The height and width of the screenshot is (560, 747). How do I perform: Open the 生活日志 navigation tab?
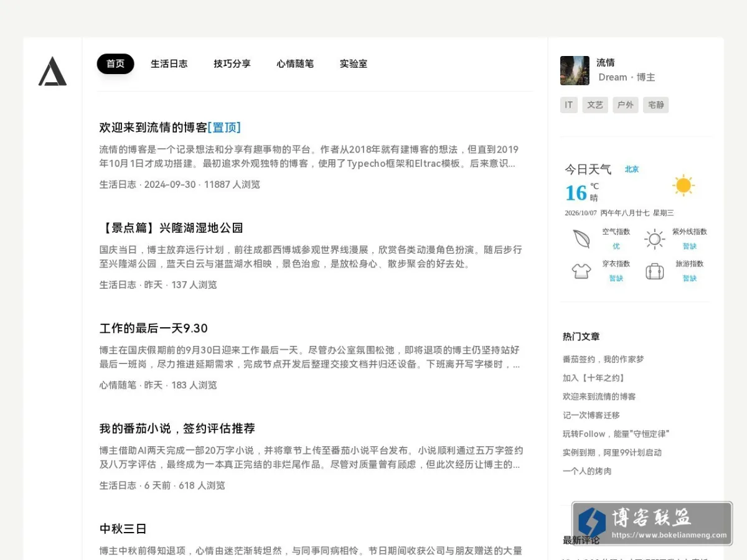[169, 63]
